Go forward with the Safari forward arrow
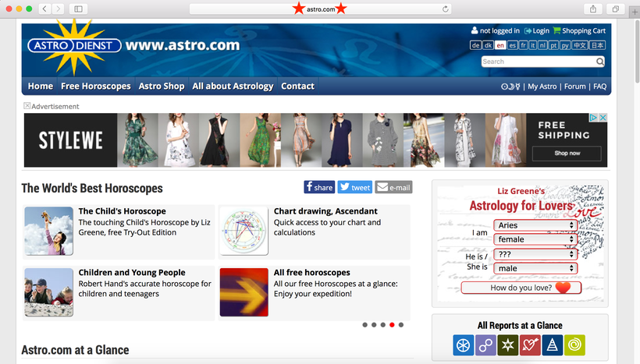This screenshot has height=364, width=640. [58, 9]
